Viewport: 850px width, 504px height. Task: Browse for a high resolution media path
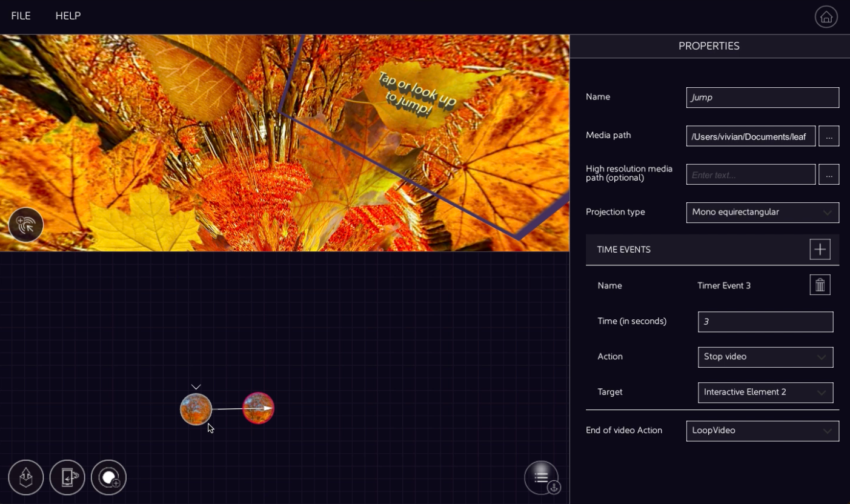pos(829,174)
